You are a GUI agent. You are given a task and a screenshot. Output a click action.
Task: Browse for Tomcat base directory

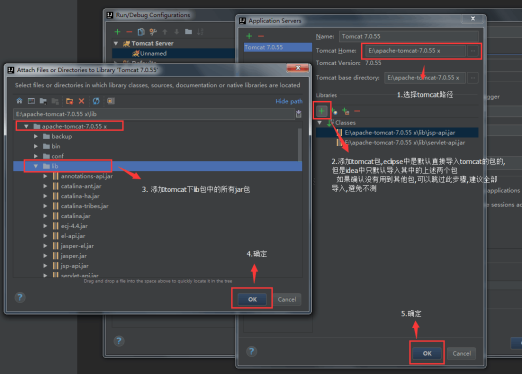(473, 78)
